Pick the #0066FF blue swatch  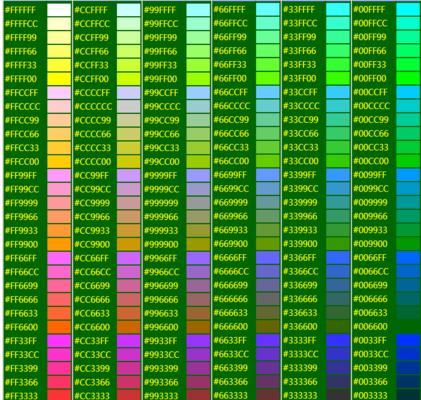[408, 258]
